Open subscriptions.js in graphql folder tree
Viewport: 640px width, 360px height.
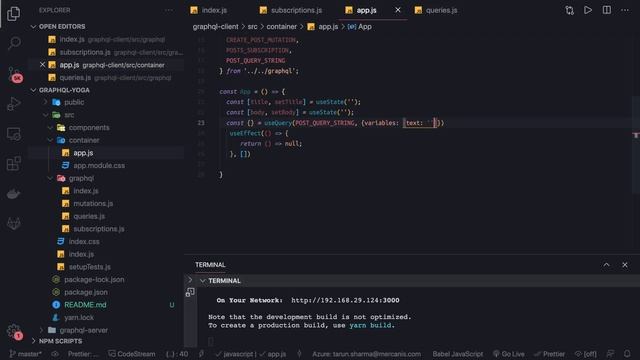click(x=99, y=229)
